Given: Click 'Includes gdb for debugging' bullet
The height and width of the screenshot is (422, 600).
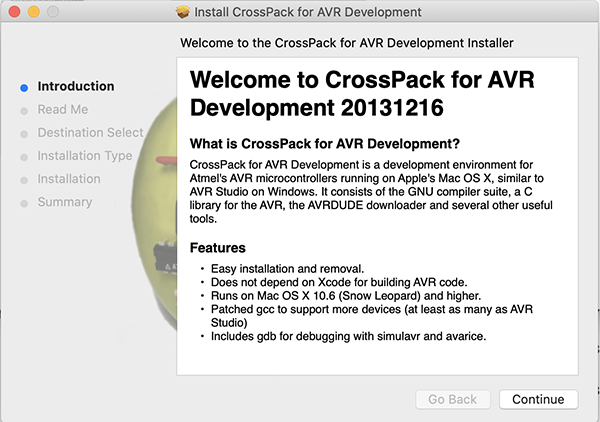Looking at the screenshot, I should coord(348,336).
